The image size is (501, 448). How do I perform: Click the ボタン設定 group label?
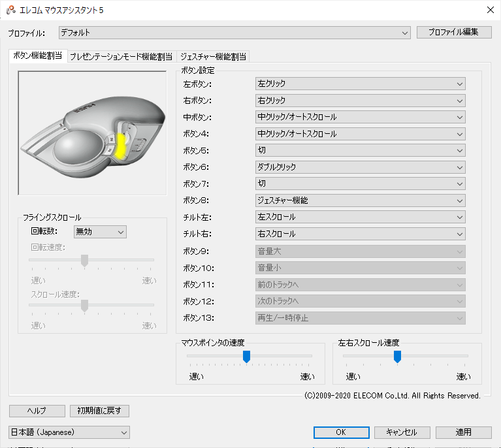point(198,71)
